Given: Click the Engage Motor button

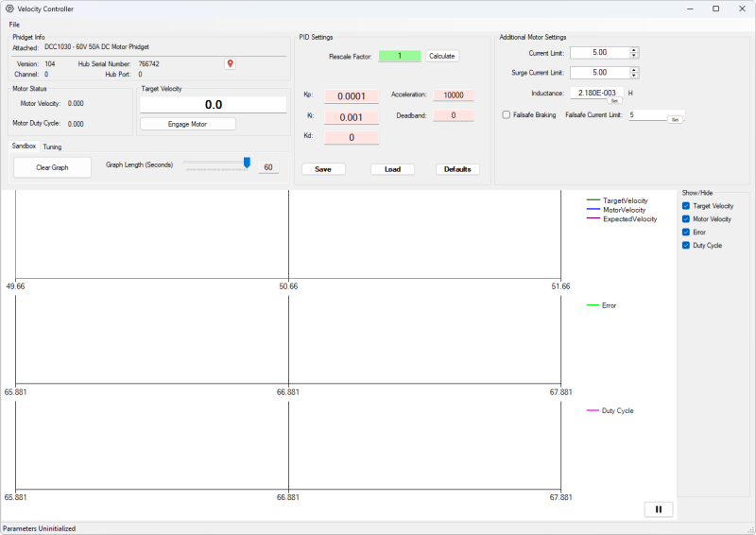Looking at the screenshot, I should (187, 124).
